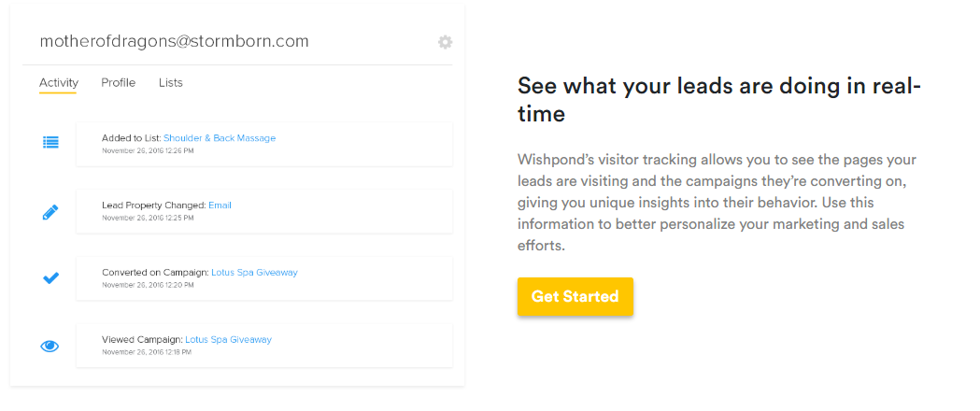Click the eye icon beside Viewed Campaign
Screen dimensions: 980x411
pos(50,346)
